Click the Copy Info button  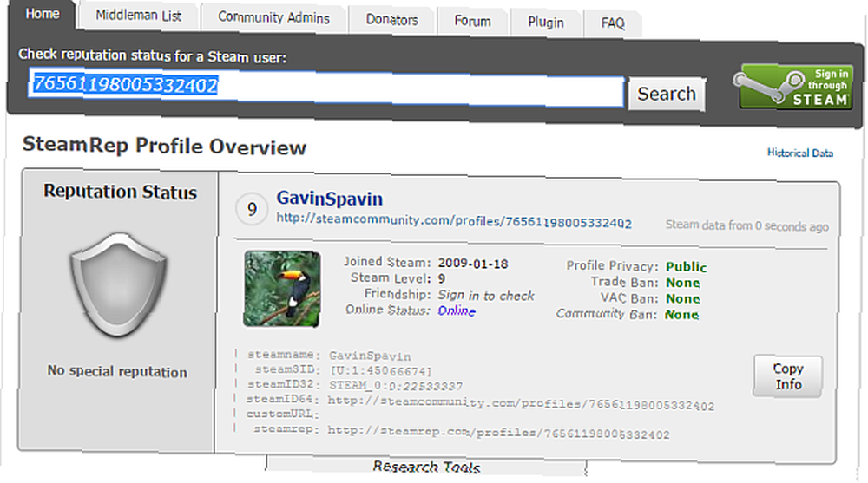click(x=788, y=376)
